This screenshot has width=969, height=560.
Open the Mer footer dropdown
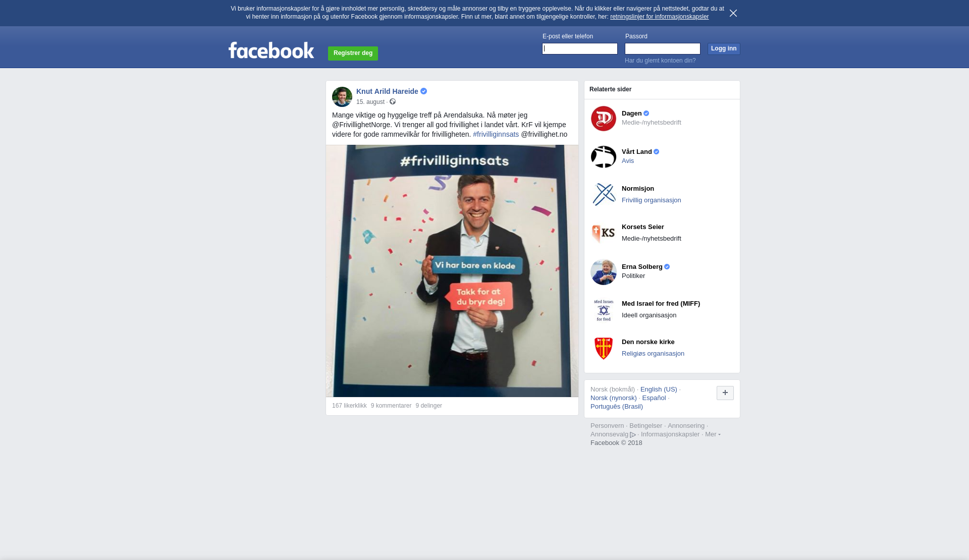click(713, 434)
